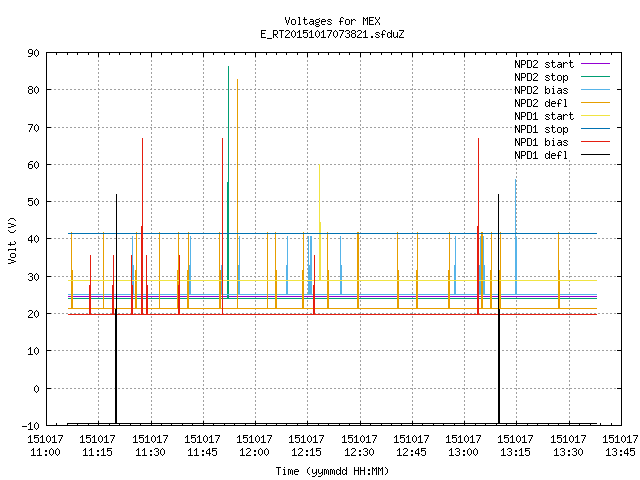Click the yellow NPD1 start legend line
This screenshot has height=480, width=640.
pyautogui.click(x=595, y=116)
